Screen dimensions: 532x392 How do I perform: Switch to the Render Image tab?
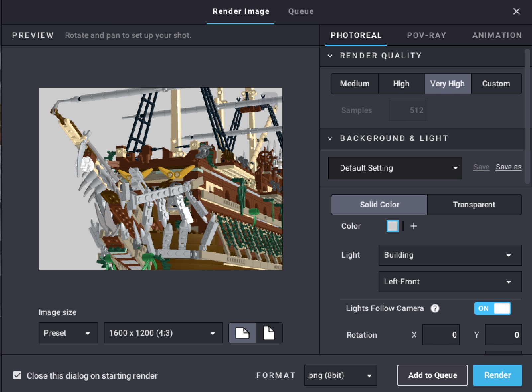241,11
